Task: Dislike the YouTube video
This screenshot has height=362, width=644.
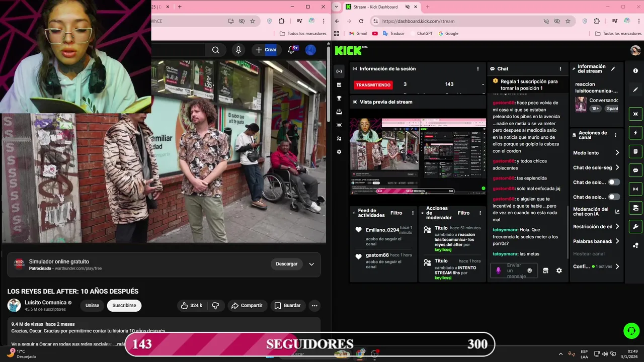Action: click(215, 305)
